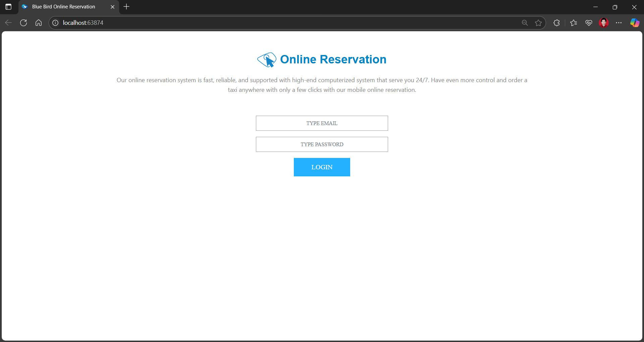Image resolution: width=644 pixels, height=342 pixels.
Task: Open the Copilot icon
Action: [634, 23]
